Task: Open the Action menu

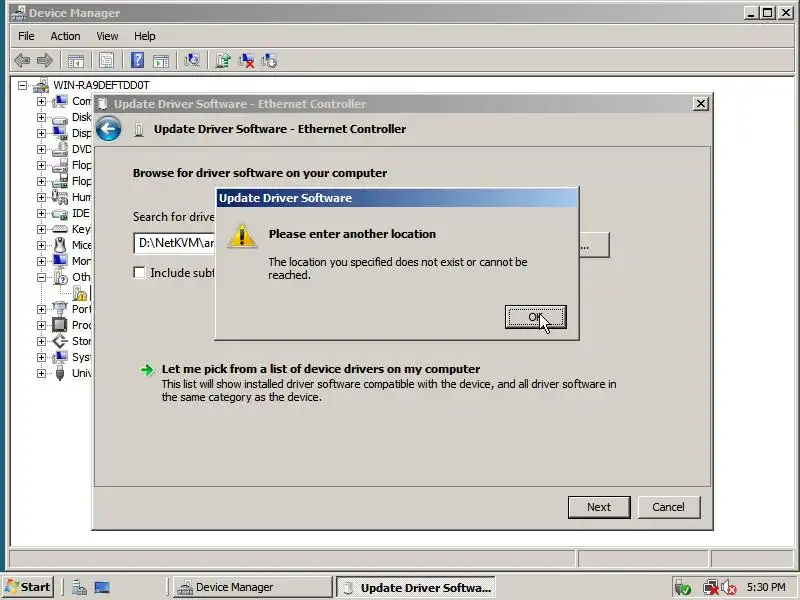Action: point(65,36)
